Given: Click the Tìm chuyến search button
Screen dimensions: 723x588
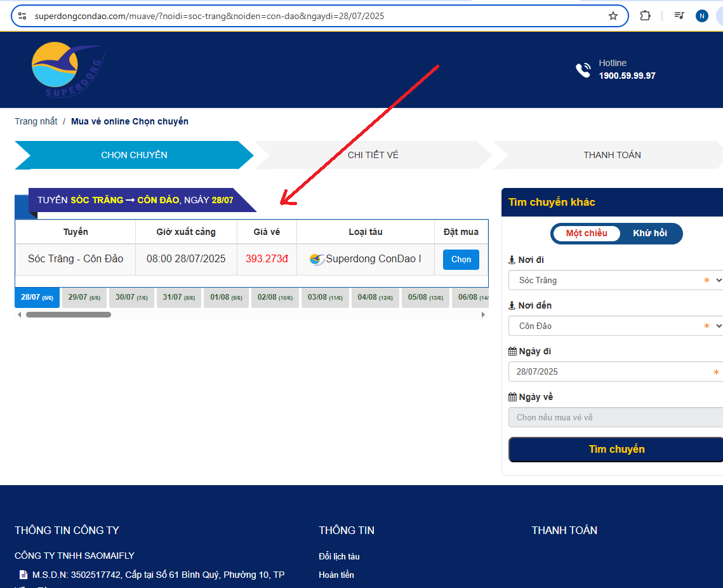Looking at the screenshot, I should pyautogui.click(x=616, y=449).
